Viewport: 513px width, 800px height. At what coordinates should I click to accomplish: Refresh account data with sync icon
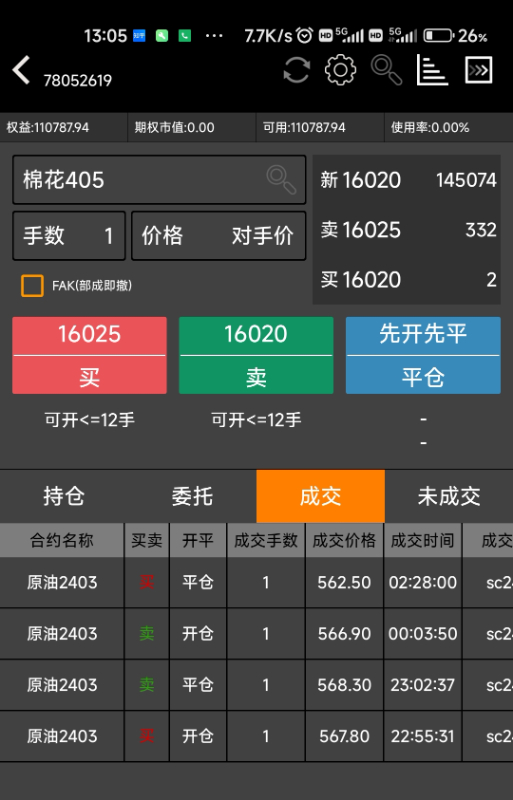click(x=297, y=70)
